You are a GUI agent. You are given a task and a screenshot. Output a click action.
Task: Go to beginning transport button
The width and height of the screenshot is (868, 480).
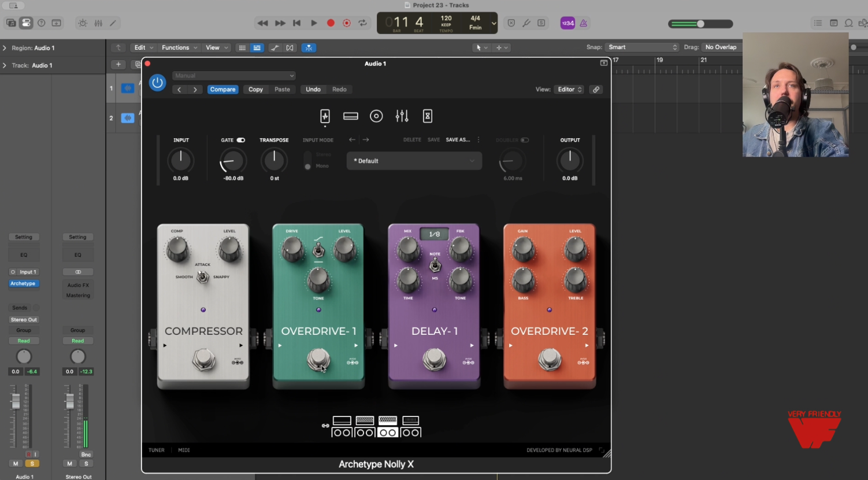tap(296, 23)
